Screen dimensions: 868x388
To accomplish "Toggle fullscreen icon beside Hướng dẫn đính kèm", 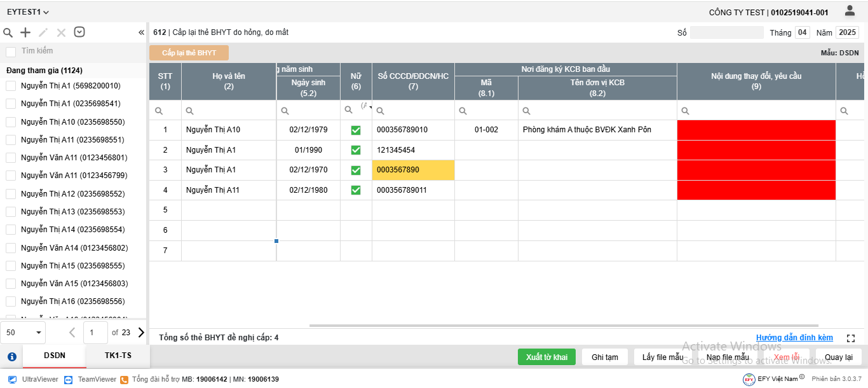I will coord(851,338).
